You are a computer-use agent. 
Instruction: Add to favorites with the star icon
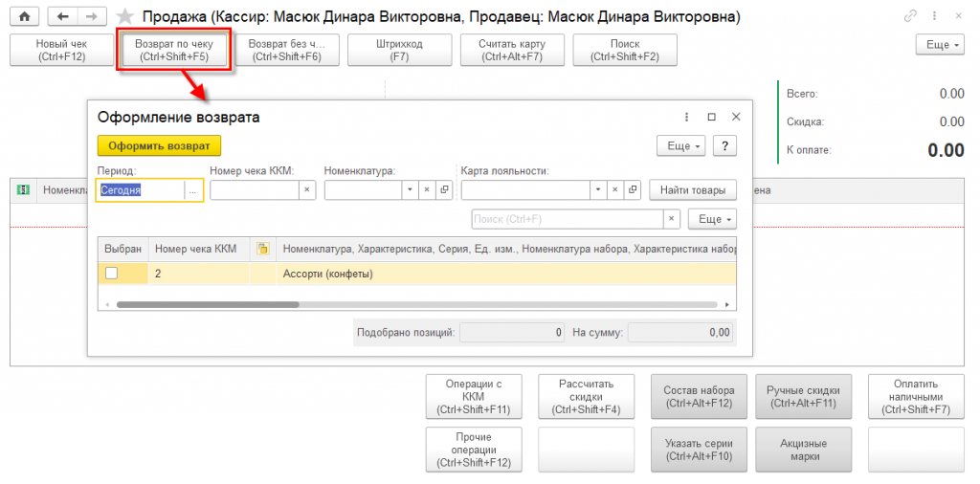click(125, 17)
